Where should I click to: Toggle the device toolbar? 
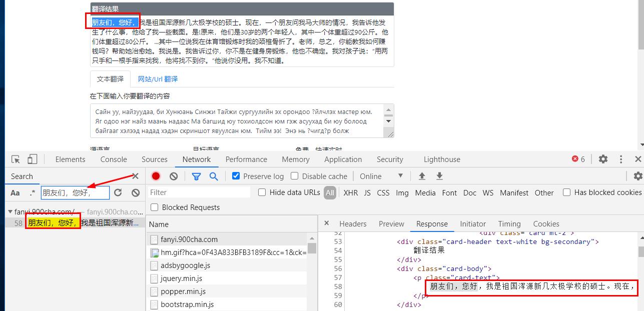click(x=32, y=158)
